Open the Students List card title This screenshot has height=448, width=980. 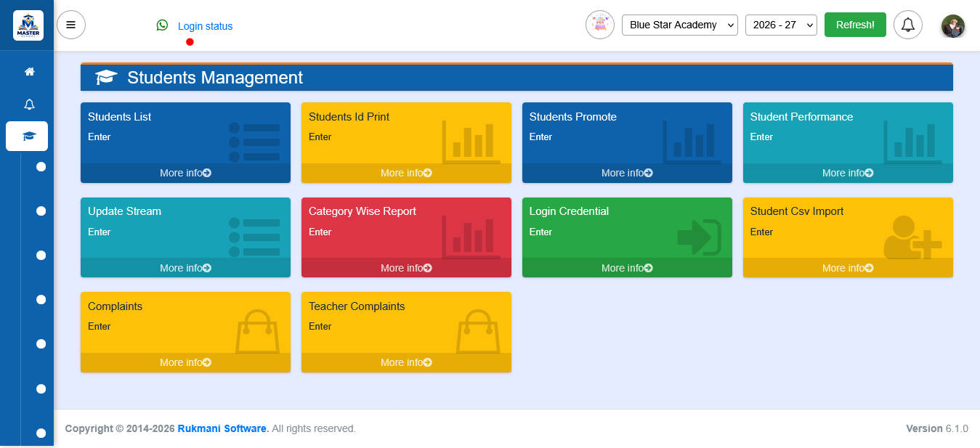[120, 117]
